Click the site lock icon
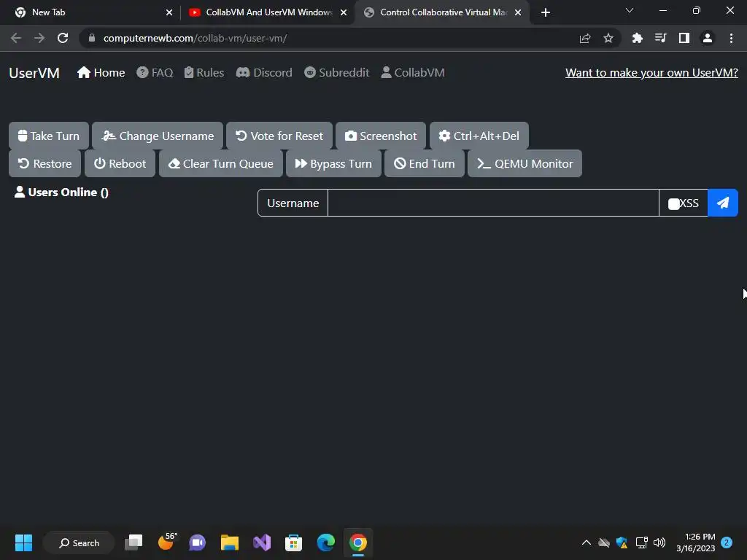 [92, 38]
